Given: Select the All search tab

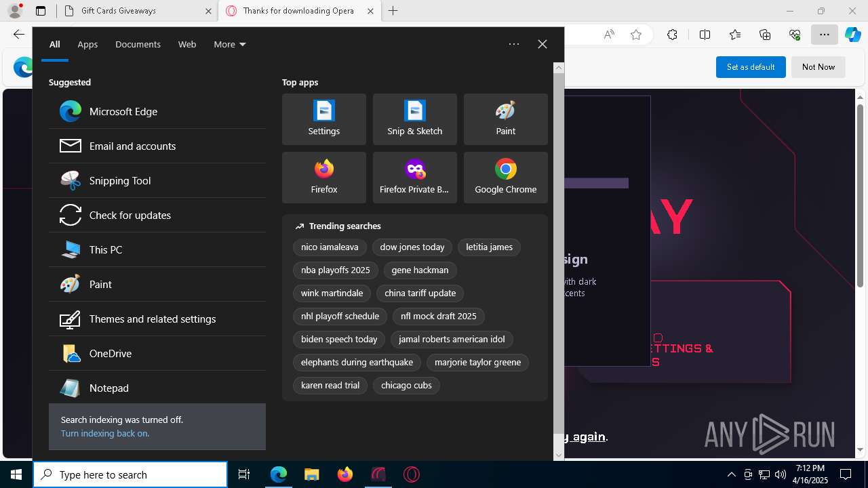Looking at the screenshot, I should pyautogui.click(x=55, y=44).
